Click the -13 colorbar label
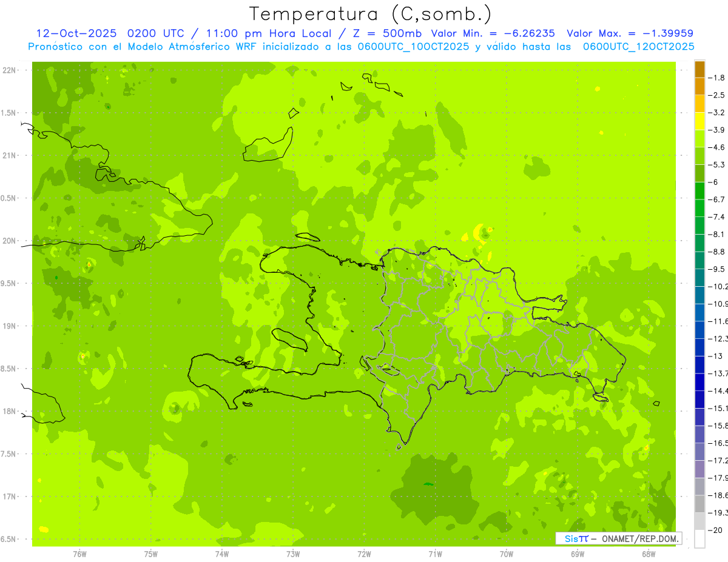This screenshot has width=728, height=562. pos(715,356)
